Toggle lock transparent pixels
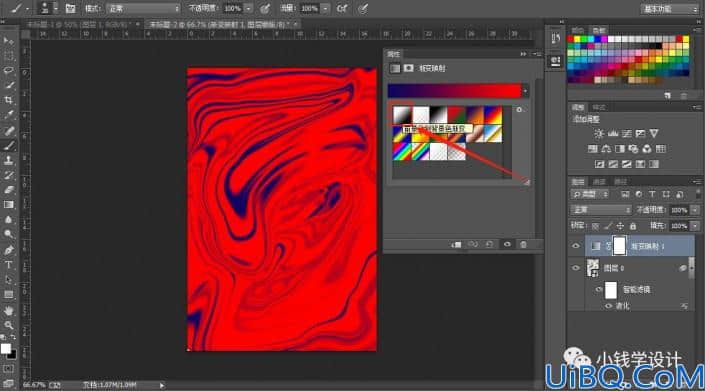 (x=595, y=226)
